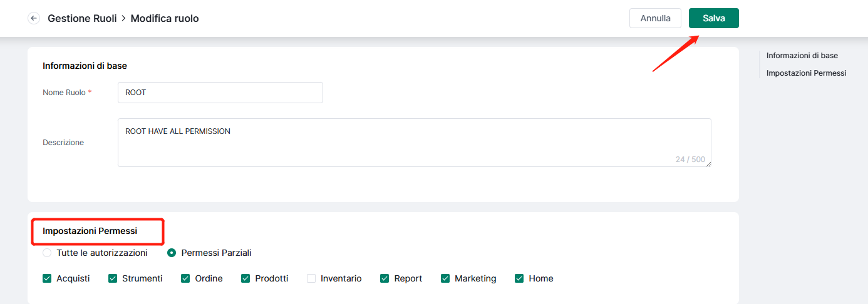Click the description textarea resize handle
Screen dimensions: 868x304
[708, 164]
